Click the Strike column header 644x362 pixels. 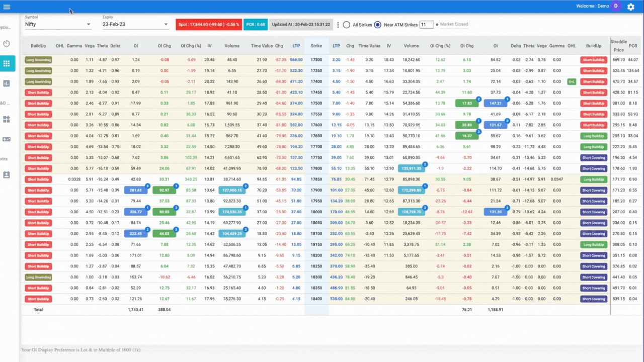(316, 46)
